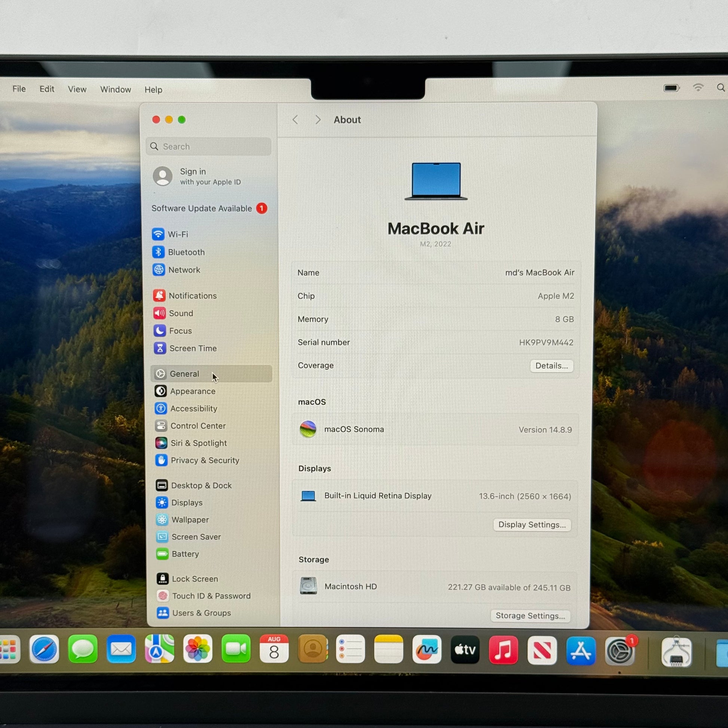Open Messages from the Dock
728x728 pixels.
pos(83,649)
